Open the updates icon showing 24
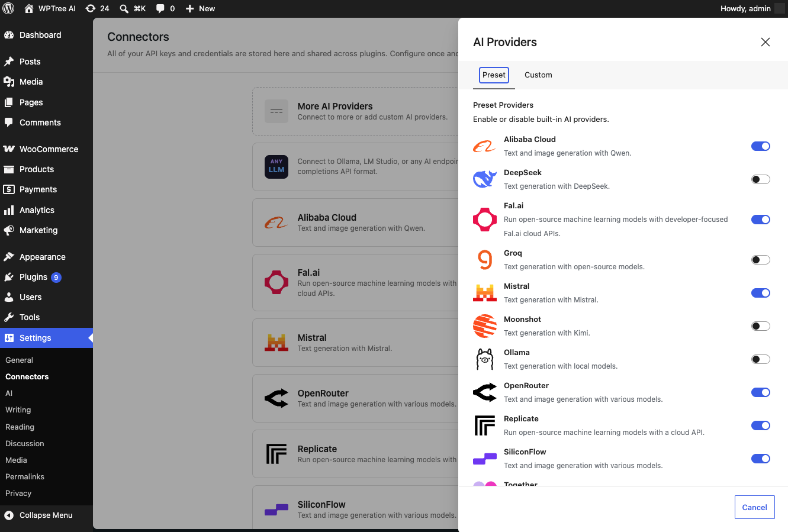The height and width of the screenshot is (532, 788). (x=98, y=8)
